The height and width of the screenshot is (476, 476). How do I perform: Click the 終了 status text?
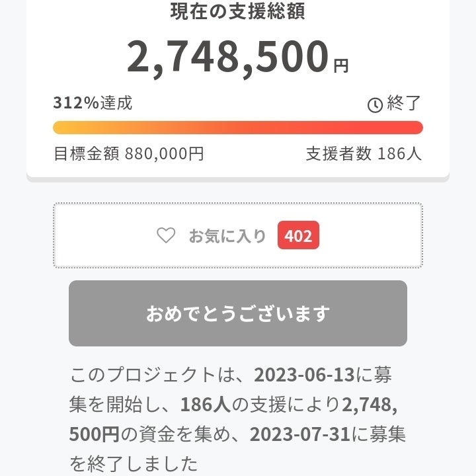tap(403, 104)
